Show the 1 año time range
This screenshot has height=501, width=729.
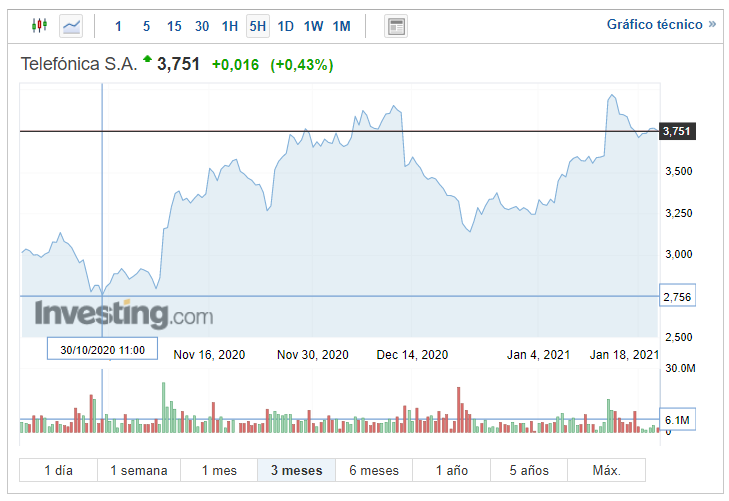pos(451,470)
